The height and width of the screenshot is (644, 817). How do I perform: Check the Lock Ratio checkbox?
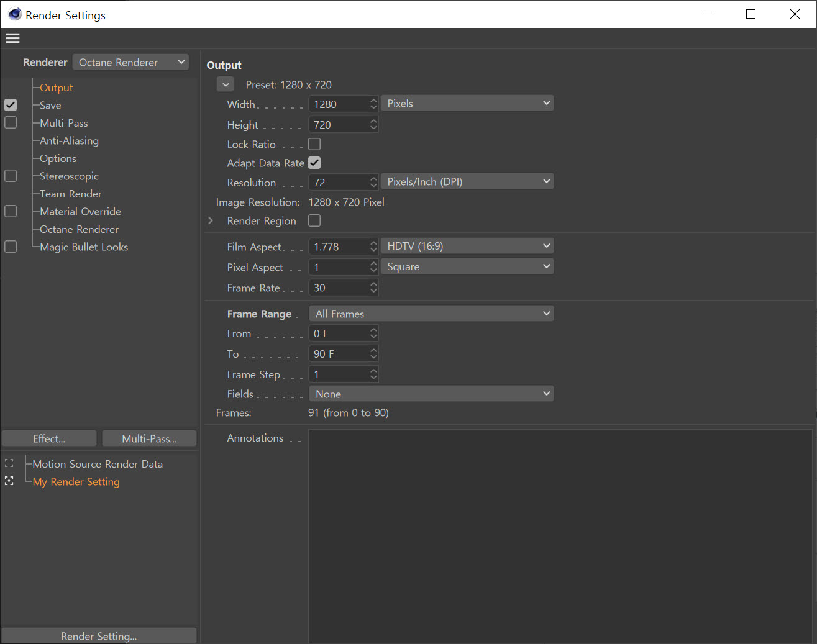[x=314, y=144]
